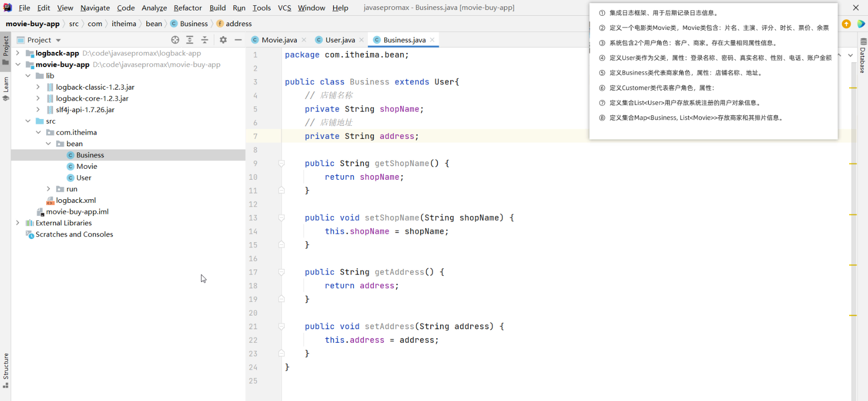Expand slf4j-api-1.7.26.jar
Image resolution: width=868 pixels, height=401 pixels.
pyautogui.click(x=38, y=110)
